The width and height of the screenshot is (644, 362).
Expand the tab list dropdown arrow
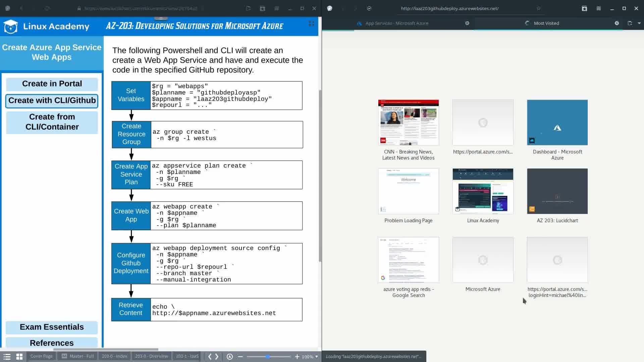point(639,23)
